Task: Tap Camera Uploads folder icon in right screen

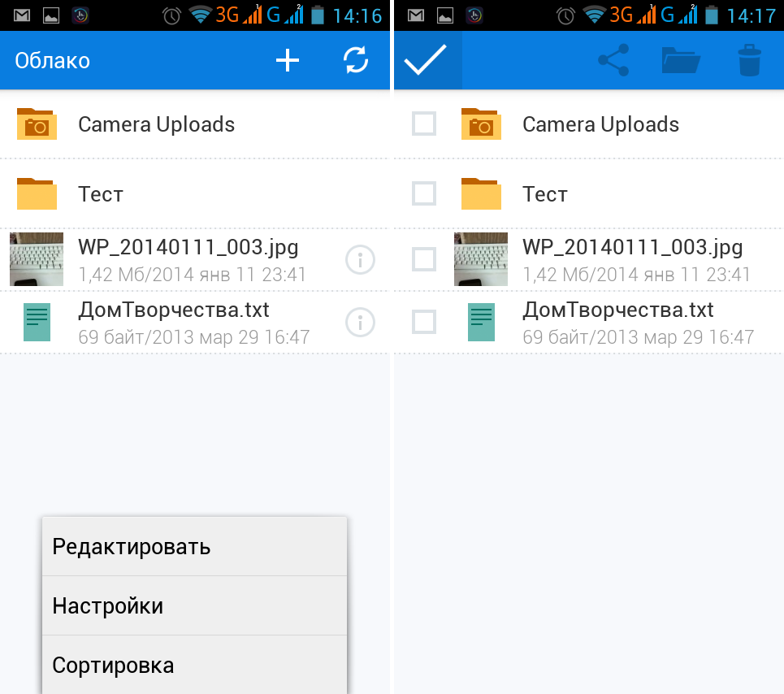Action: tap(481, 124)
